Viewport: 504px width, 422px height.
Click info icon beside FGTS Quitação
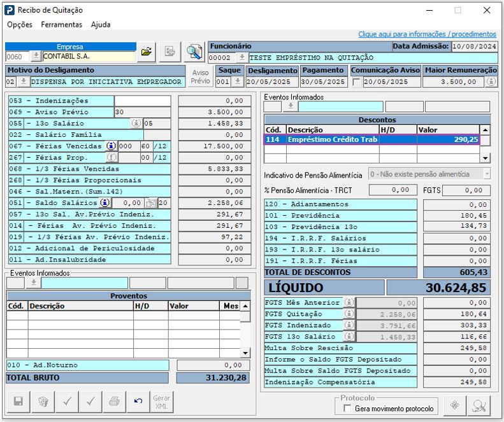pyautogui.click(x=349, y=314)
